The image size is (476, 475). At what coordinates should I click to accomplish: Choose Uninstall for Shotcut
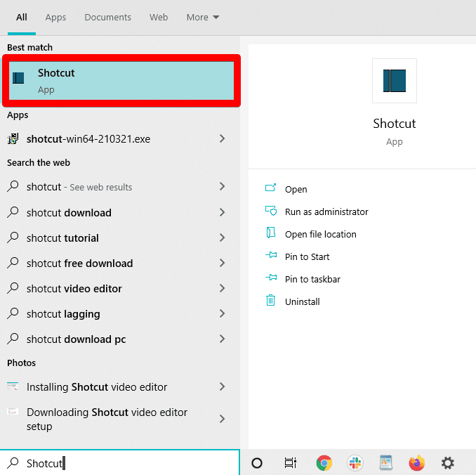302,301
